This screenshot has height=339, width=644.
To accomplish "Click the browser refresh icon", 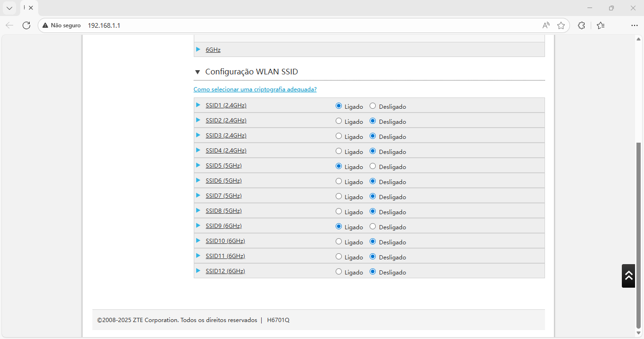I will (x=26, y=25).
